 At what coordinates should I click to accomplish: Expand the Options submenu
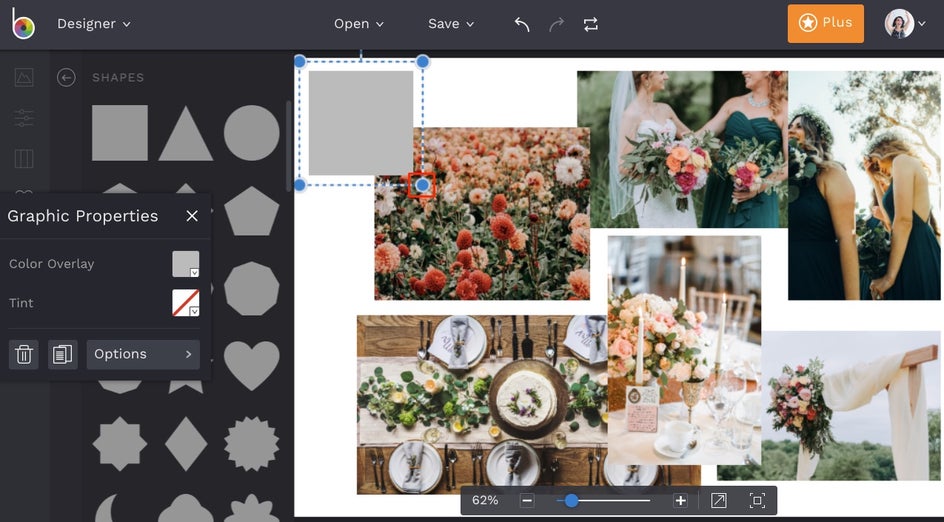tap(143, 354)
